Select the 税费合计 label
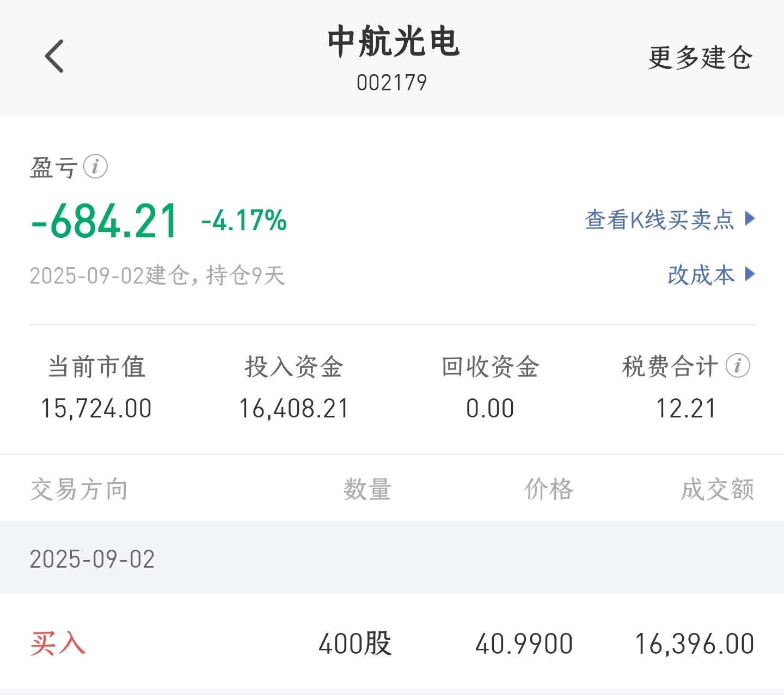Image resolution: width=784 pixels, height=695 pixels. (670, 366)
